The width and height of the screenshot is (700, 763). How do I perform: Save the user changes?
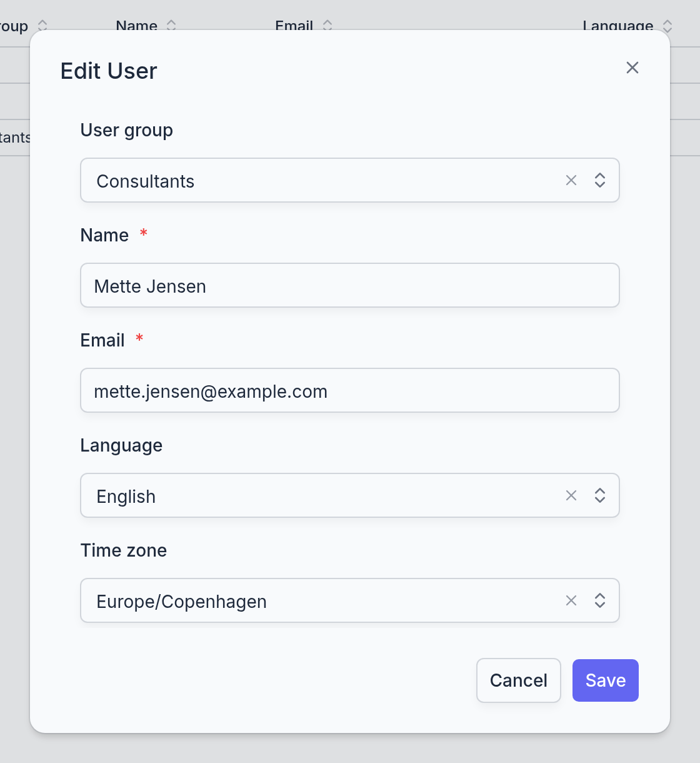point(606,680)
